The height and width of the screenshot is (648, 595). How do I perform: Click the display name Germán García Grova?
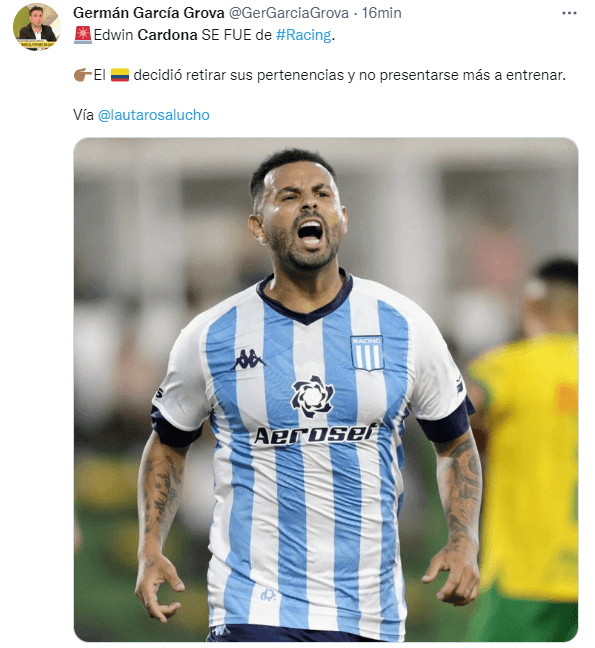pyautogui.click(x=149, y=13)
